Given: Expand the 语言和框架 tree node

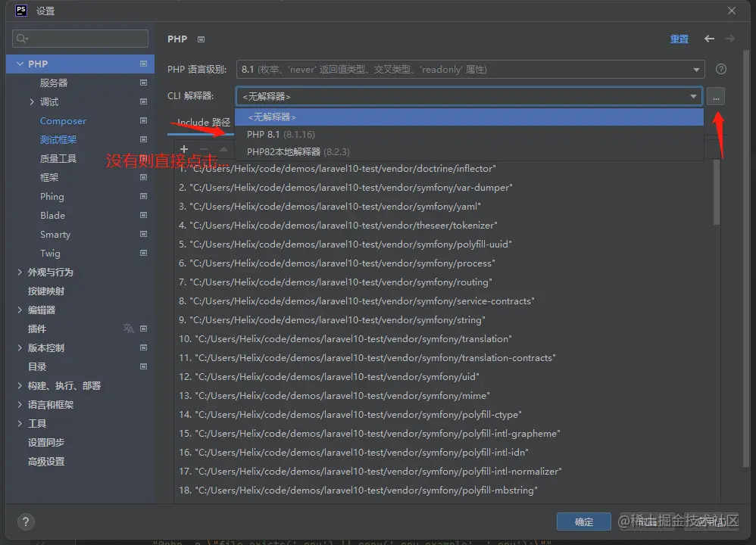Looking at the screenshot, I should (20, 404).
